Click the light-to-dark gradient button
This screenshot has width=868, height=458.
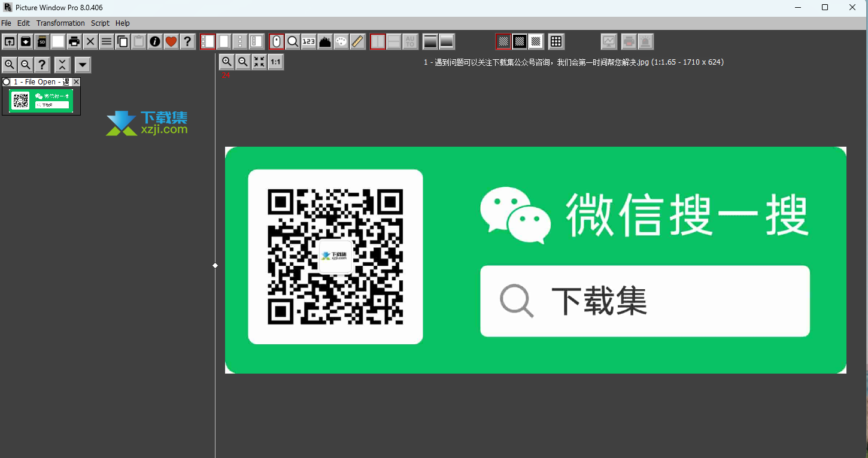(447, 41)
